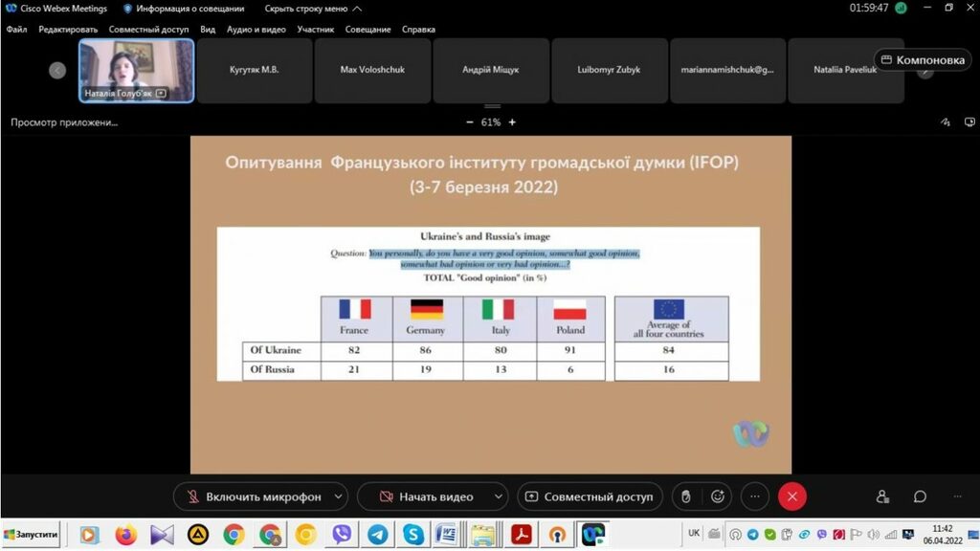980x551 pixels.
Task: Open the Аудио и видео menu
Action: click(x=256, y=30)
